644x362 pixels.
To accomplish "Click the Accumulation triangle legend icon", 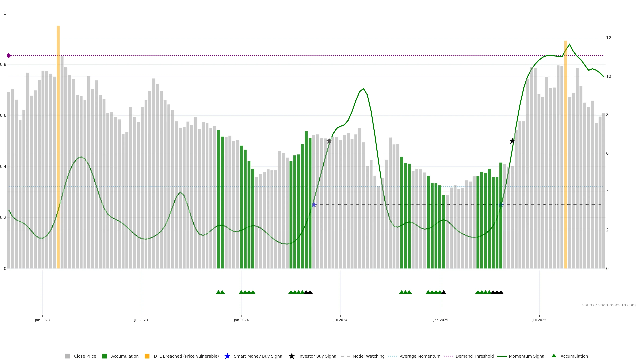I will point(554,356).
